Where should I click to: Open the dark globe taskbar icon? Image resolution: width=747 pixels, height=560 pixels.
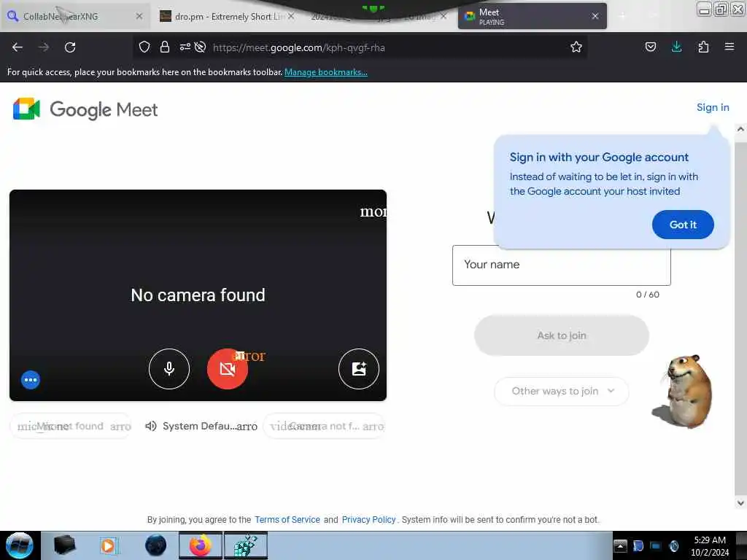pyautogui.click(x=155, y=545)
